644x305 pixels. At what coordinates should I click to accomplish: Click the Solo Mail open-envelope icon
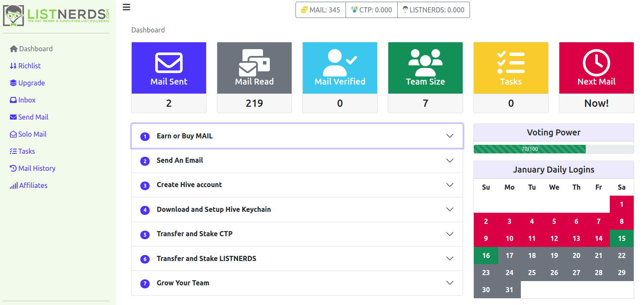13,134
